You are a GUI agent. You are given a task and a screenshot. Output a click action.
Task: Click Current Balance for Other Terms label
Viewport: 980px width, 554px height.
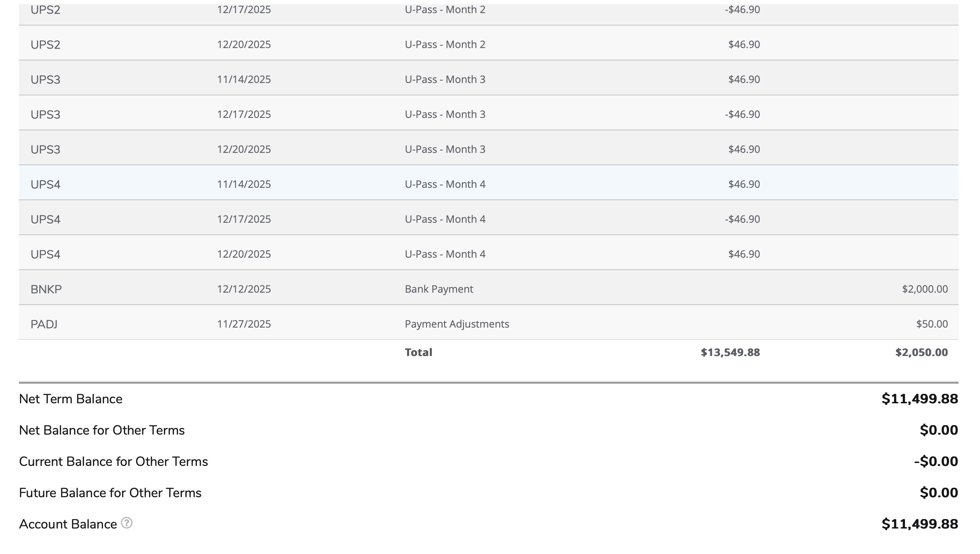[x=114, y=462]
